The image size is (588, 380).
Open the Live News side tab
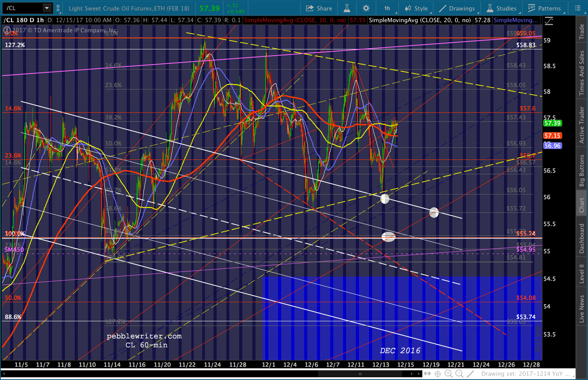[x=582, y=309]
